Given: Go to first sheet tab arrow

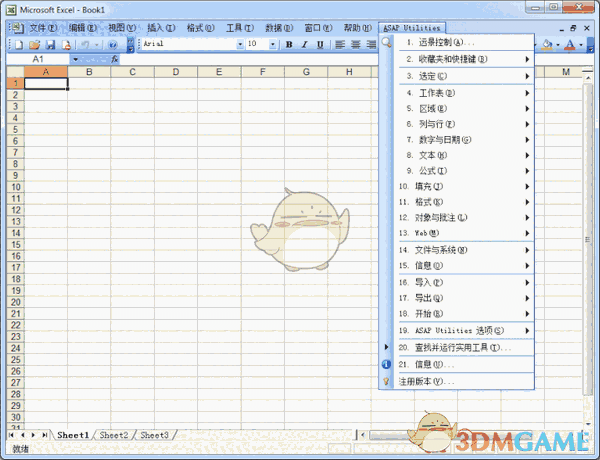Looking at the screenshot, I should click(11, 435).
